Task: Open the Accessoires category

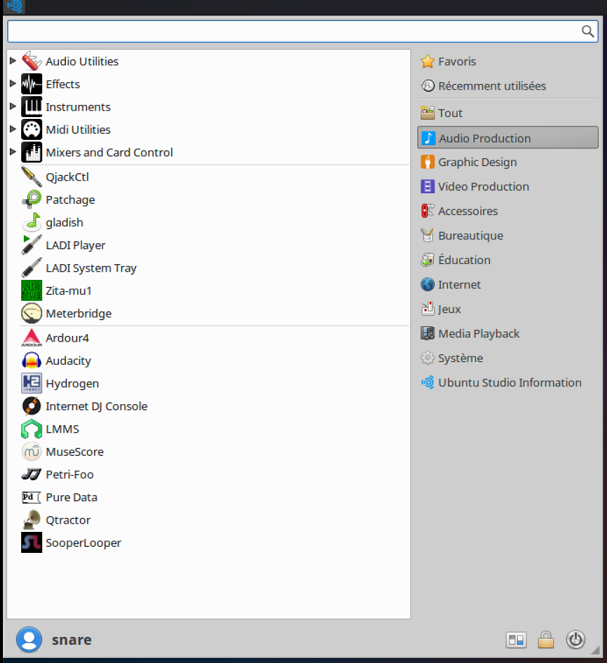Action: 508,211
